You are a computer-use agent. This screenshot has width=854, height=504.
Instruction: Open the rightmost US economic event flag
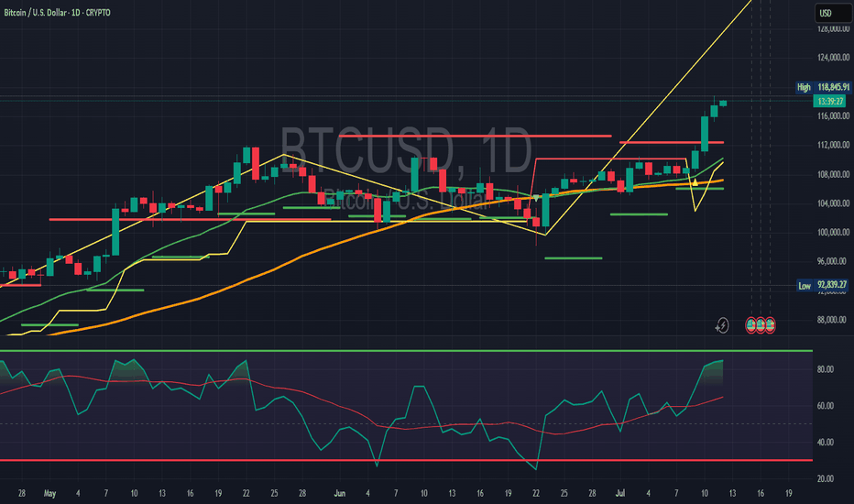pyautogui.click(x=770, y=325)
